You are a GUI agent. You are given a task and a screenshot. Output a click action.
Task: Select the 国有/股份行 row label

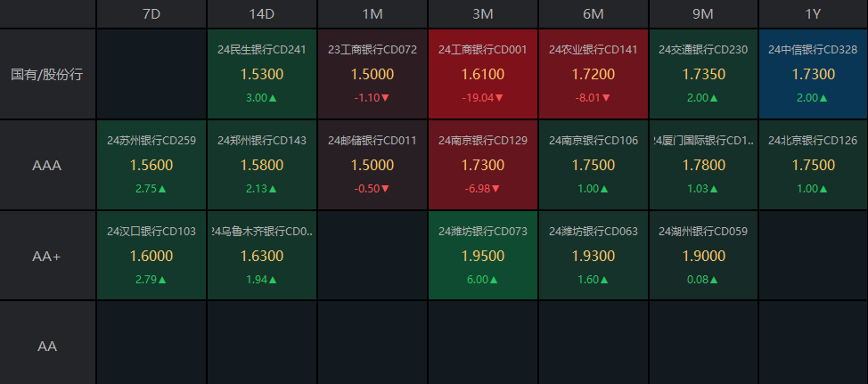(x=47, y=74)
